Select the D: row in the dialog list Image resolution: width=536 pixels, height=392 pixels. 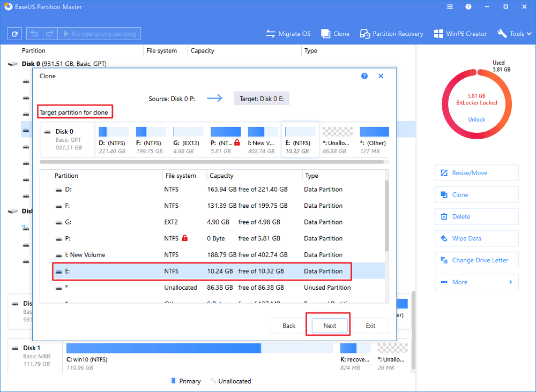click(x=212, y=189)
